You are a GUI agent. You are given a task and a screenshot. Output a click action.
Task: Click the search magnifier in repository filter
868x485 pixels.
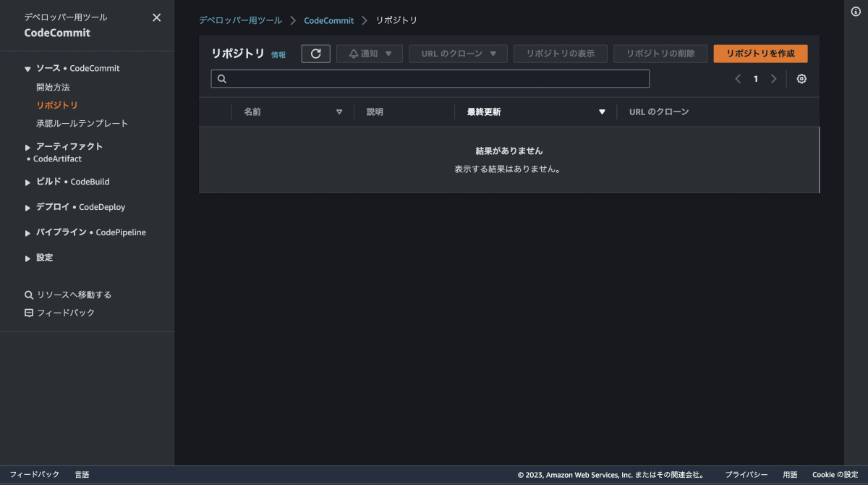click(222, 79)
